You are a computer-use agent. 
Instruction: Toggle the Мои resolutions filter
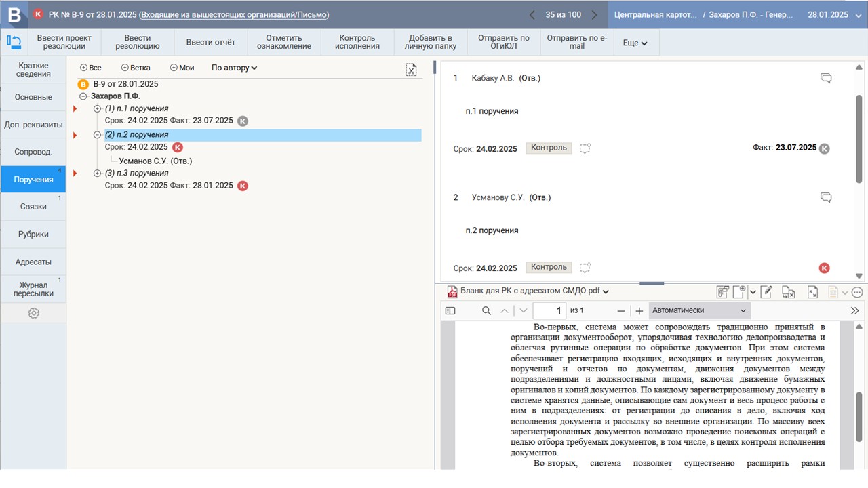pyautogui.click(x=182, y=68)
